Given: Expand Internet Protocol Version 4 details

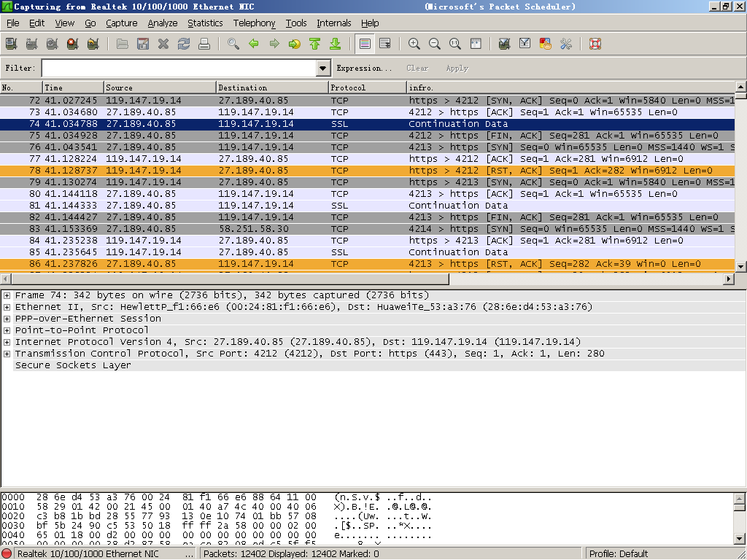Looking at the screenshot, I should [7, 343].
